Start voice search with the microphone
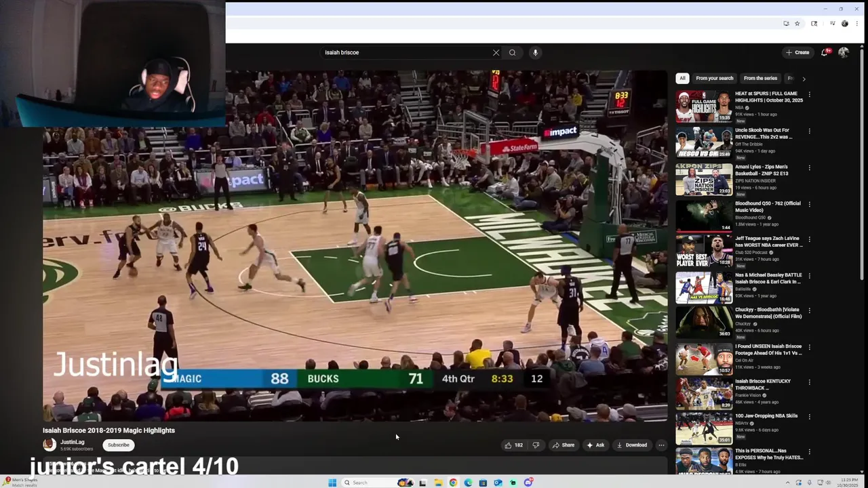 (535, 52)
